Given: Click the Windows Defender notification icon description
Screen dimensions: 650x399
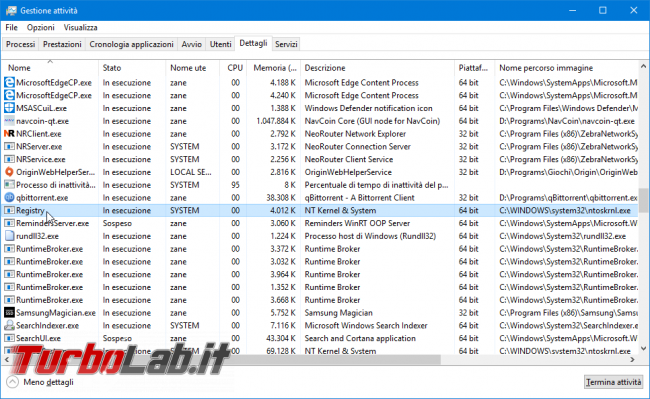Looking at the screenshot, I should [x=369, y=108].
